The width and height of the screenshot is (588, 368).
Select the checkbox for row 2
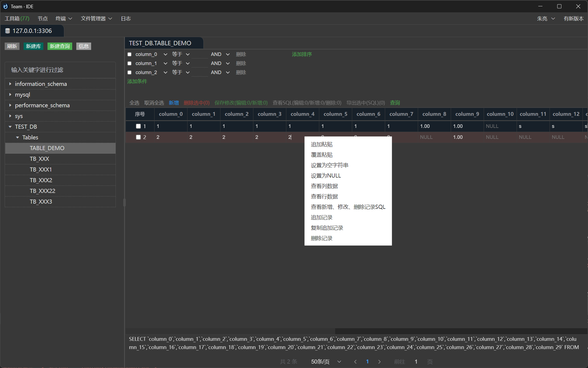pos(138,137)
